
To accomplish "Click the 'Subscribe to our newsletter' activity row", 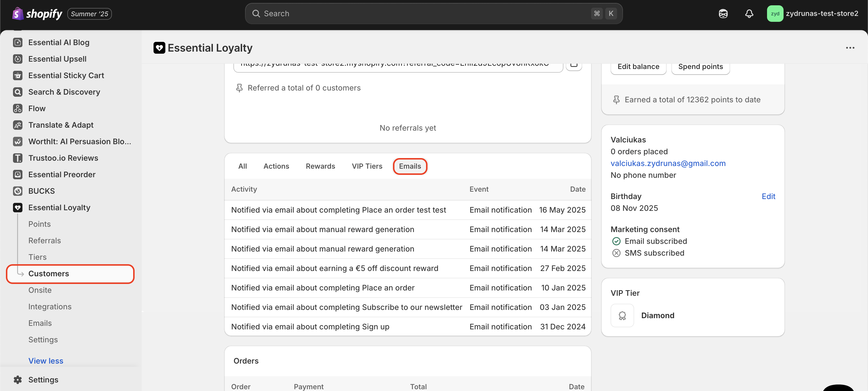I will [408, 307].
